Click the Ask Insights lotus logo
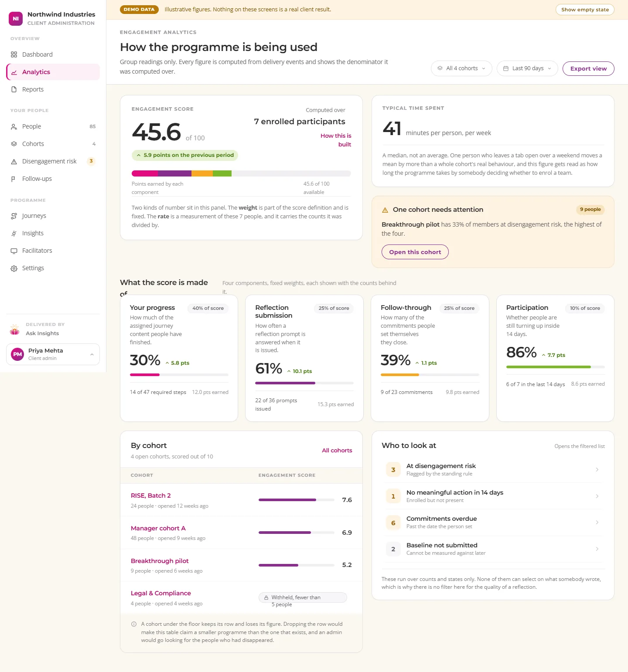Screen dimensions: 628x672 [15, 329]
